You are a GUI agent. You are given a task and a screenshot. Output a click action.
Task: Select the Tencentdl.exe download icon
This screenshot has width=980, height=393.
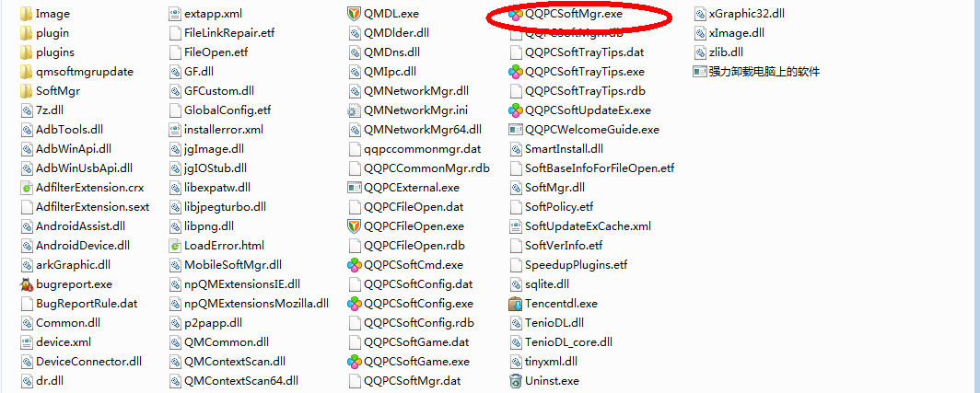pyautogui.click(x=516, y=304)
